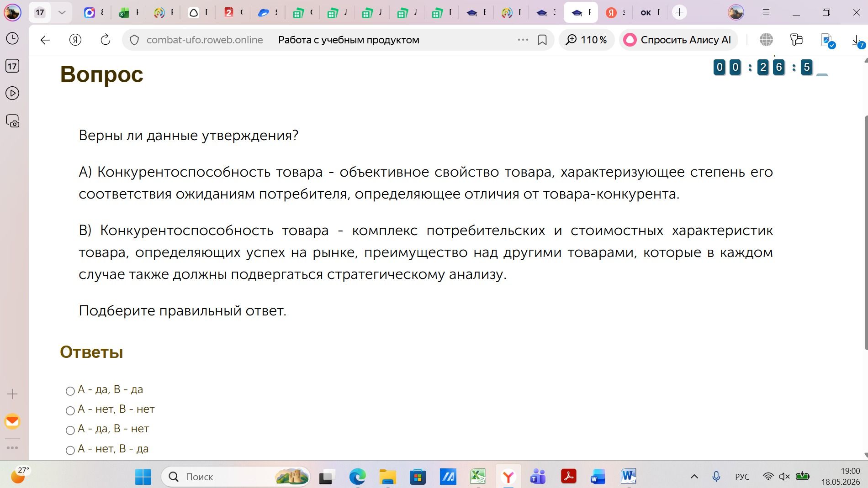The width and height of the screenshot is (868, 488).
Task: Open the Yandex Mail icon in sidebar
Action: (12, 421)
